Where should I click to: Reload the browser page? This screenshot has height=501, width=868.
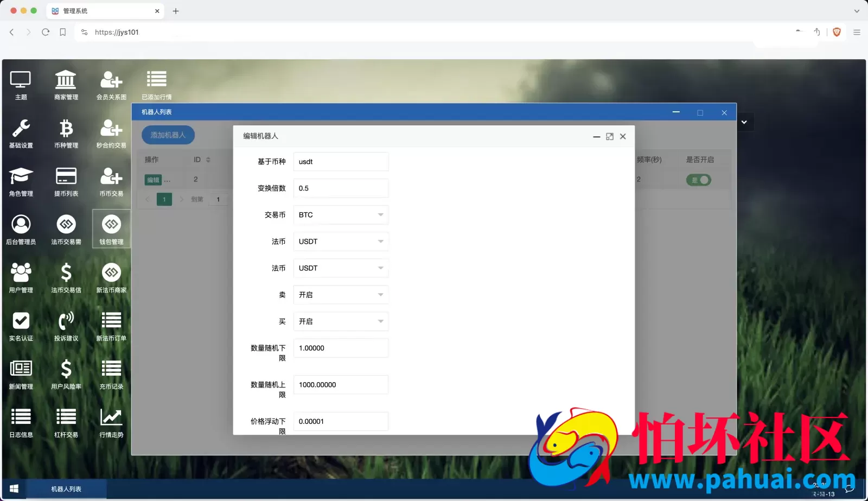coord(46,32)
